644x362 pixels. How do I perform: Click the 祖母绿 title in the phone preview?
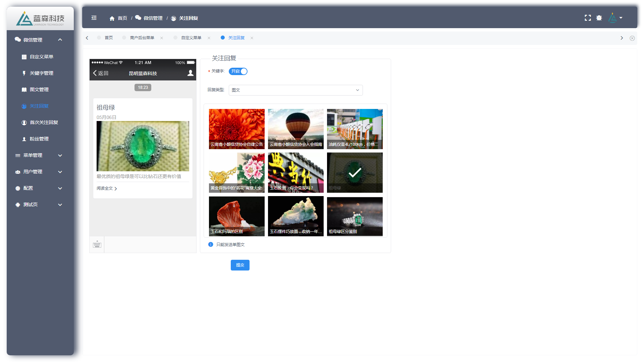click(106, 108)
